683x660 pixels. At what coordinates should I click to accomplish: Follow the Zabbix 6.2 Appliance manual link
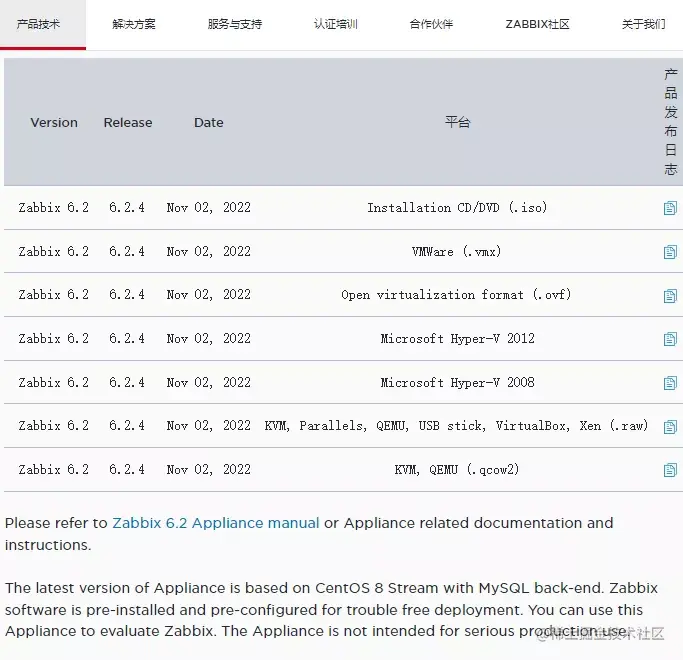[x=216, y=523]
